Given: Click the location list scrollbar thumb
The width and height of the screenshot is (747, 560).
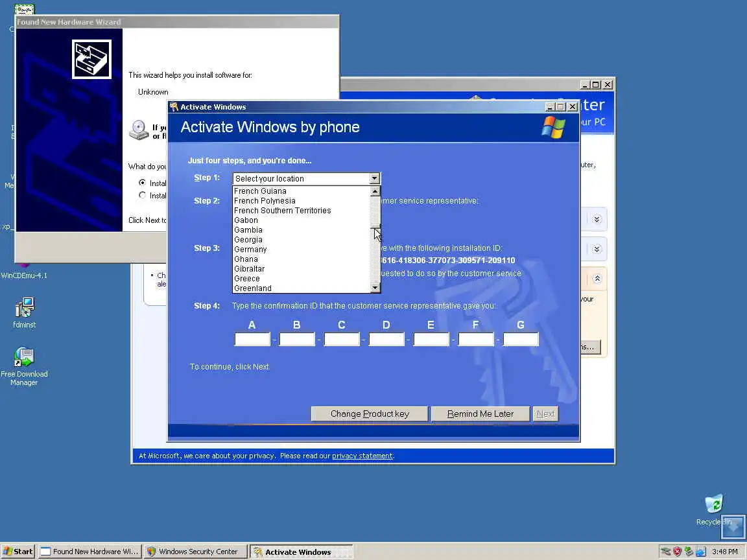Looking at the screenshot, I should tap(375, 227).
